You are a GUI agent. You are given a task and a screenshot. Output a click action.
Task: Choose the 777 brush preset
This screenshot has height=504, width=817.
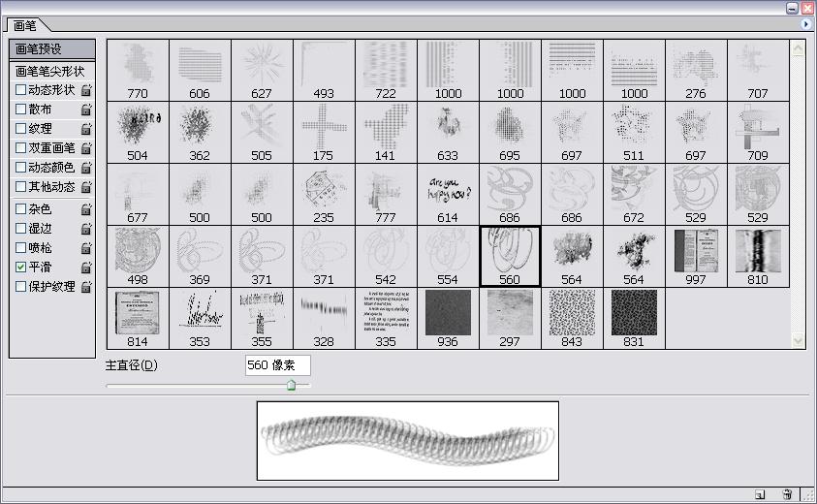[386, 195]
